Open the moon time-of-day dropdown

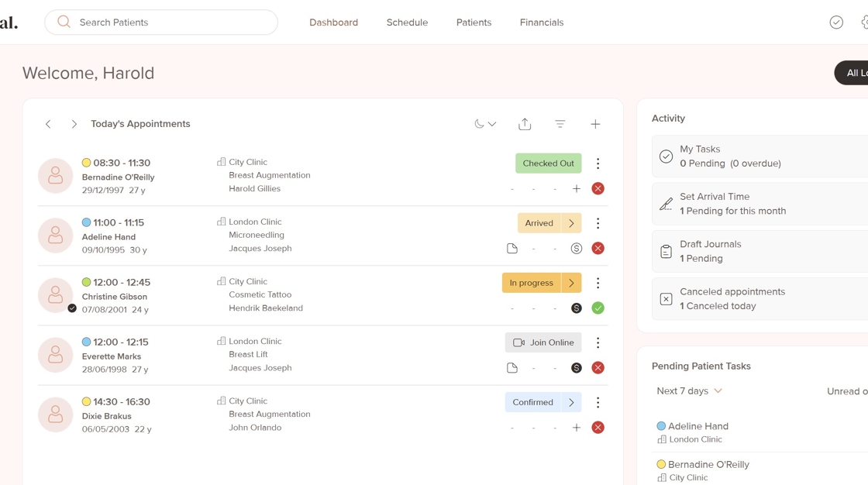click(485, 124)
